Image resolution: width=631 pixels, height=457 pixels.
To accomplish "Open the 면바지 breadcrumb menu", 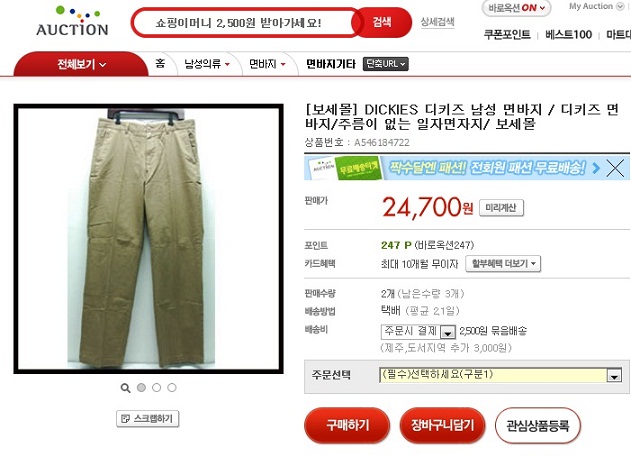I will 267,64.
